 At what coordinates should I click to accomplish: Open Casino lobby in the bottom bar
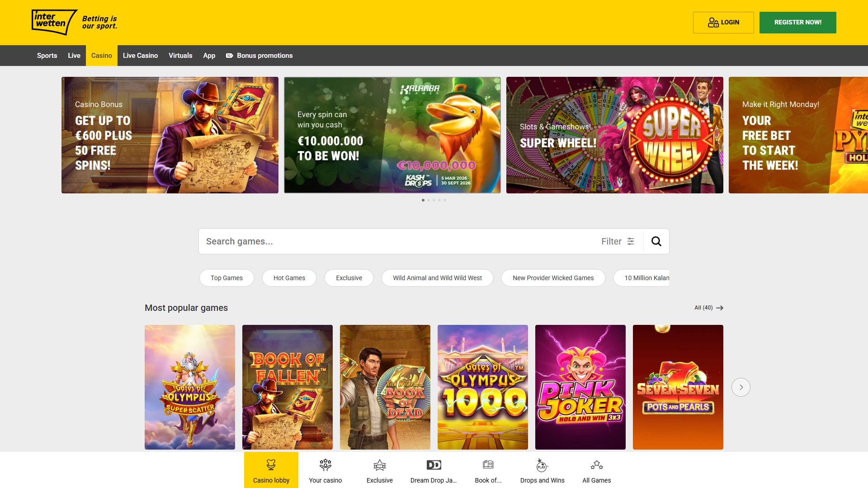coord(271,470)
